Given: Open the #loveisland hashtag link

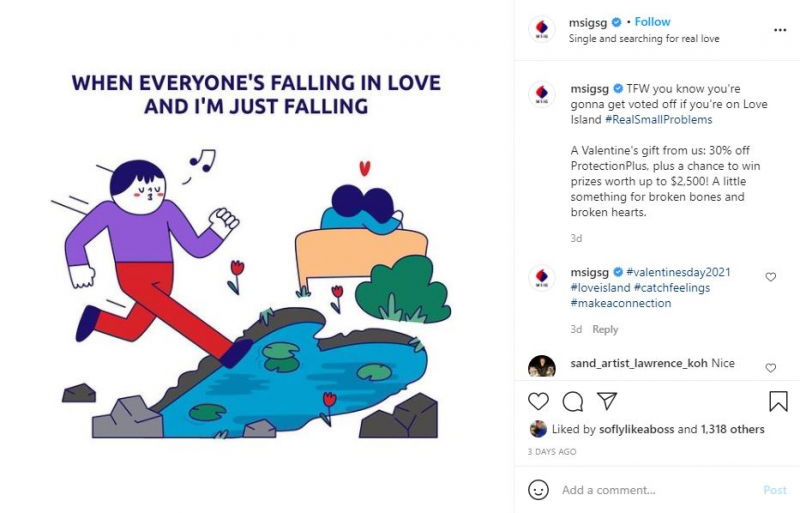Looking at the screenshot, I should pos(600,288).
